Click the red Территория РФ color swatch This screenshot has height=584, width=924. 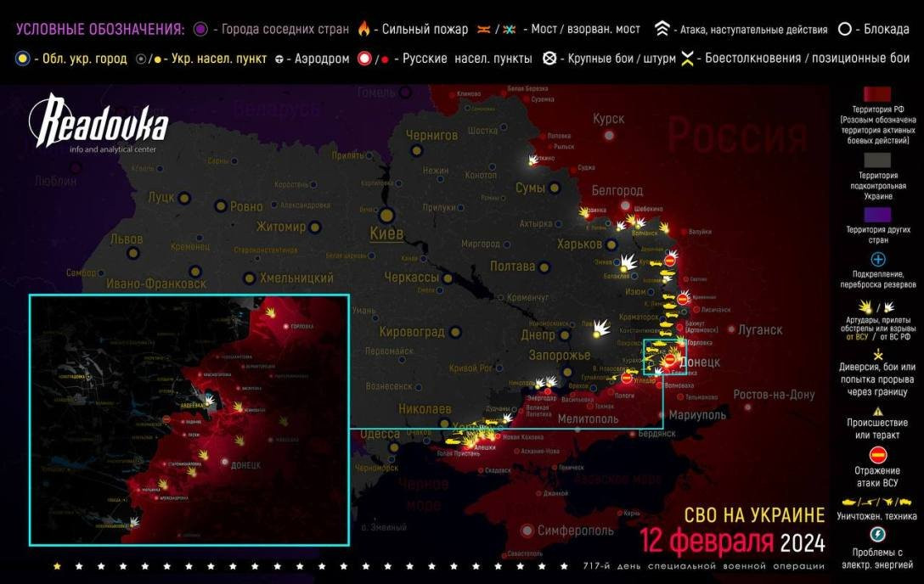(x=878, y=93)
